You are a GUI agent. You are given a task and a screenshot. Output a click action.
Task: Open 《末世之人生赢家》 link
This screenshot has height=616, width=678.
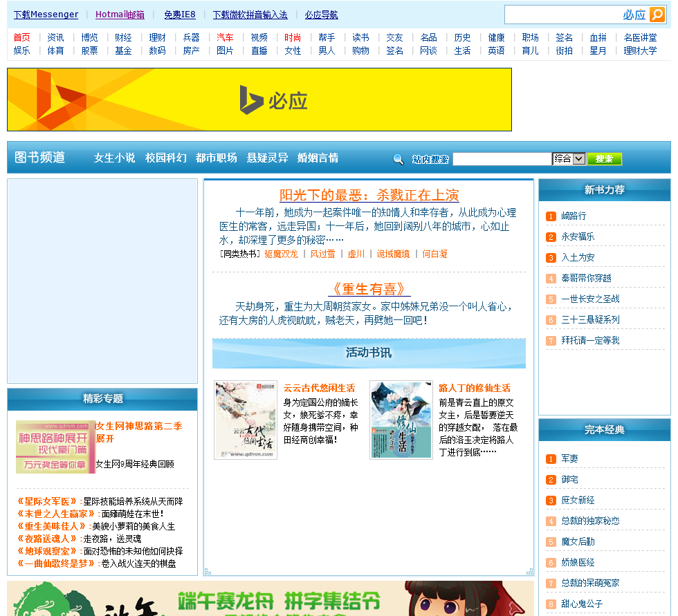pyautogui.click(x=56, y=514)
